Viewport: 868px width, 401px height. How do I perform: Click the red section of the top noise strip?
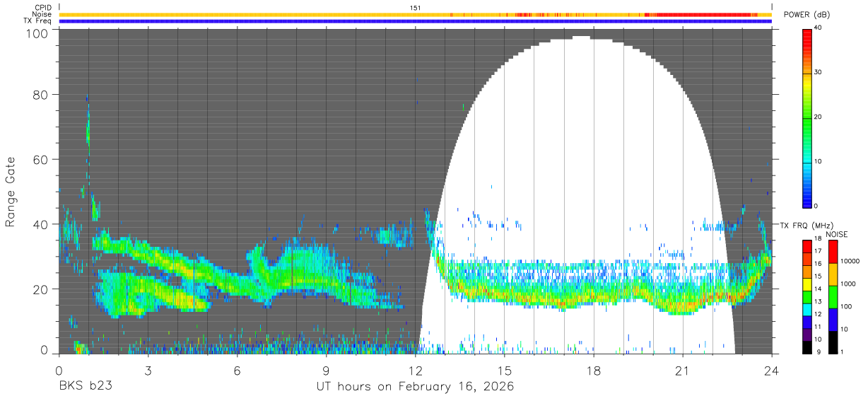(x=703, y=14)
